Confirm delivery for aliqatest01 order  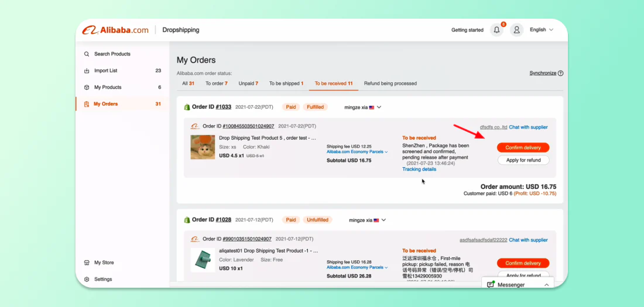[x=523, y=263]
